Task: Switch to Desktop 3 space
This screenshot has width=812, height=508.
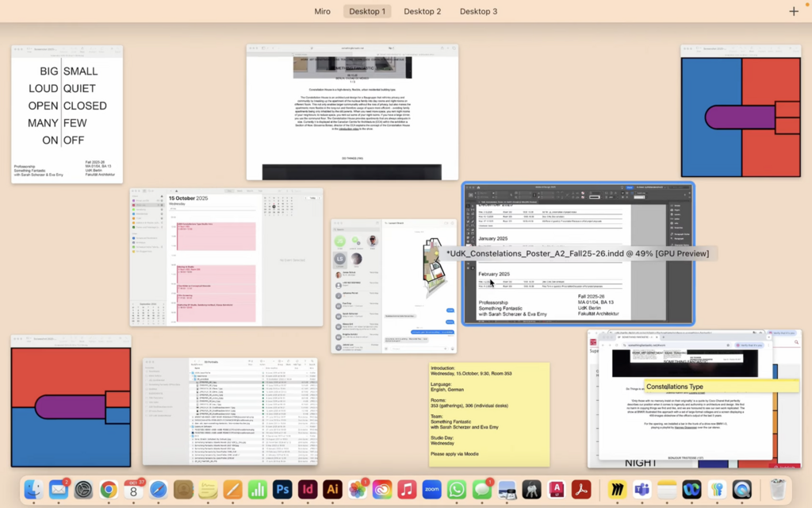Action: (x=478, y=11)
